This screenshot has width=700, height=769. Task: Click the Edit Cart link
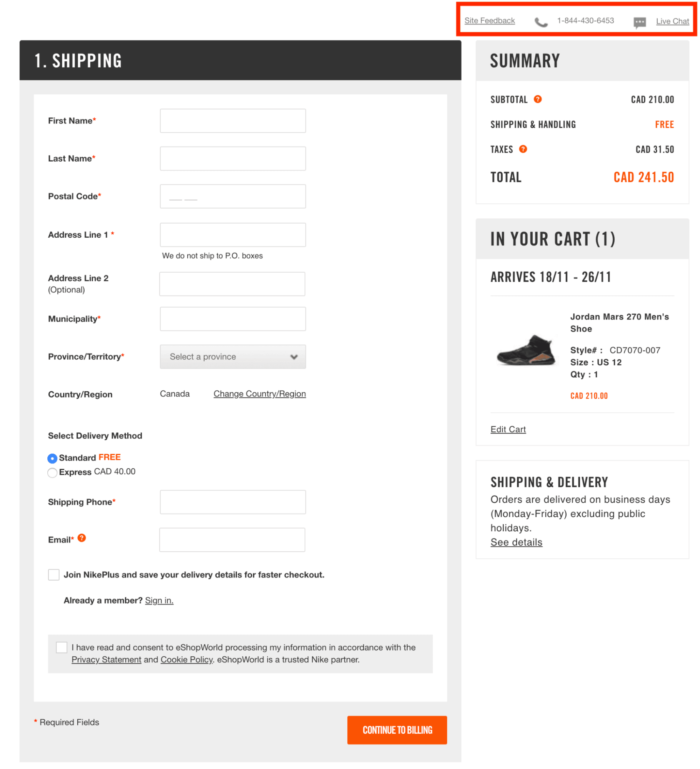[x=508, y=429]
